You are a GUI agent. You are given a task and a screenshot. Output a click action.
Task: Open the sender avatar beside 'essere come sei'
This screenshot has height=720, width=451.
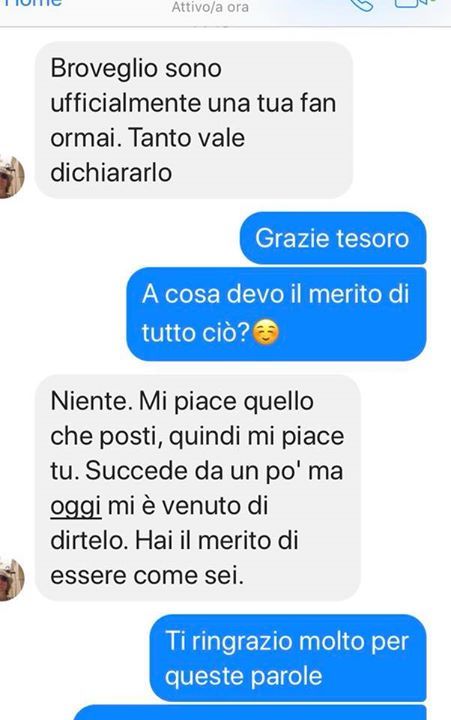coord(11,579)
